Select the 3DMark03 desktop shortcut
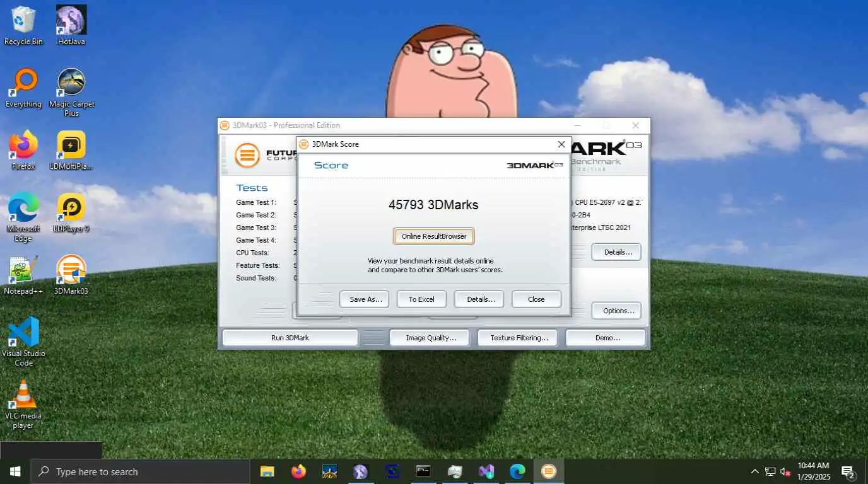This screenshot has height=484, width=868. pos(71,275)
